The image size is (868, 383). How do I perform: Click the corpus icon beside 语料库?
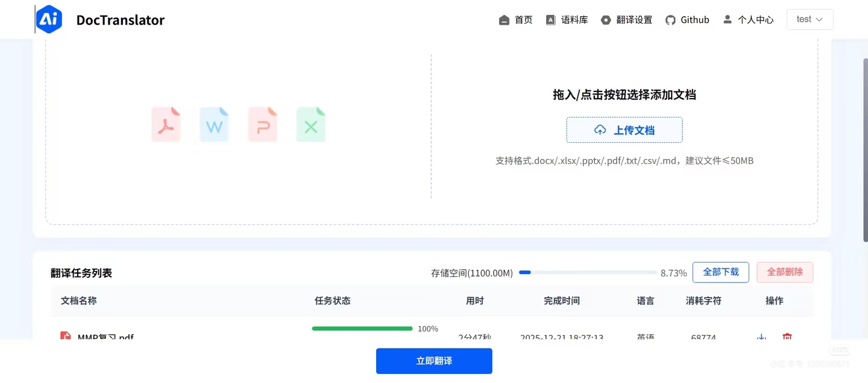550,20
